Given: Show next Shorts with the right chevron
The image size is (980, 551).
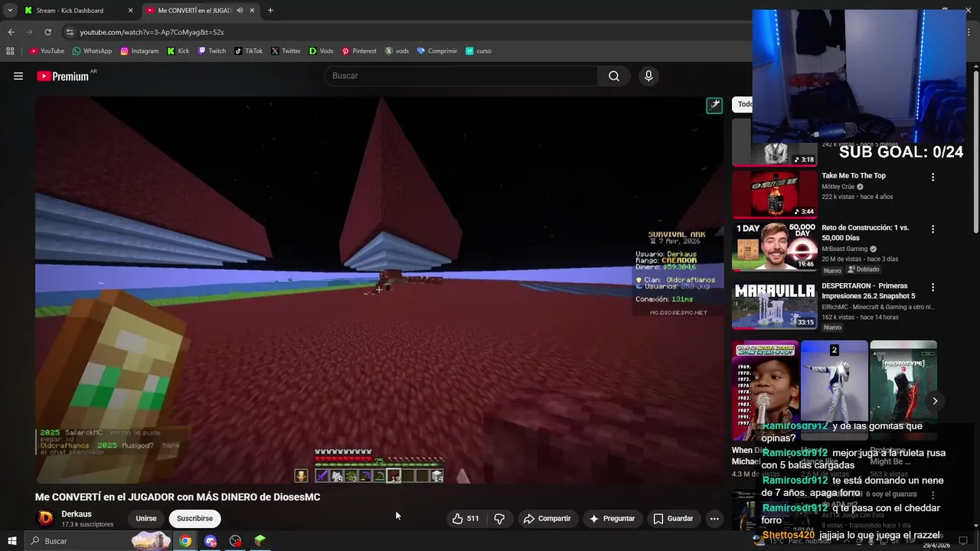Looking at the screenshot, I should pyautogui.click(x=935, y=401).
